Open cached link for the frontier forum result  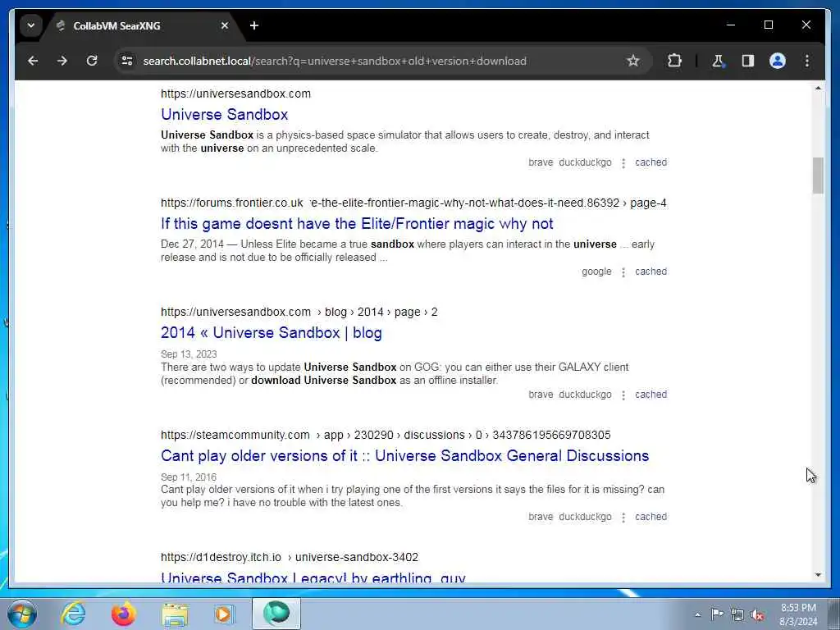click(651, 272)
